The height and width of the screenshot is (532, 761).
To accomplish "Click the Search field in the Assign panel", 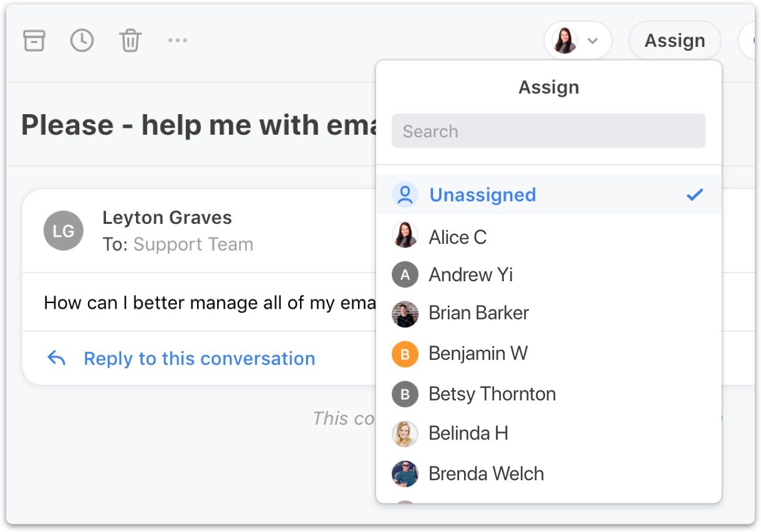I will [x=548, y=130].
